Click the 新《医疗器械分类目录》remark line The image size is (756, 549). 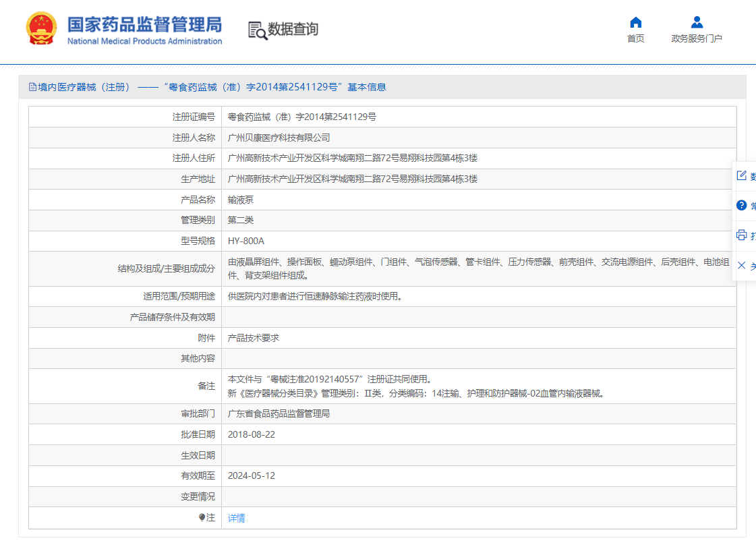(x=416, y=393)
